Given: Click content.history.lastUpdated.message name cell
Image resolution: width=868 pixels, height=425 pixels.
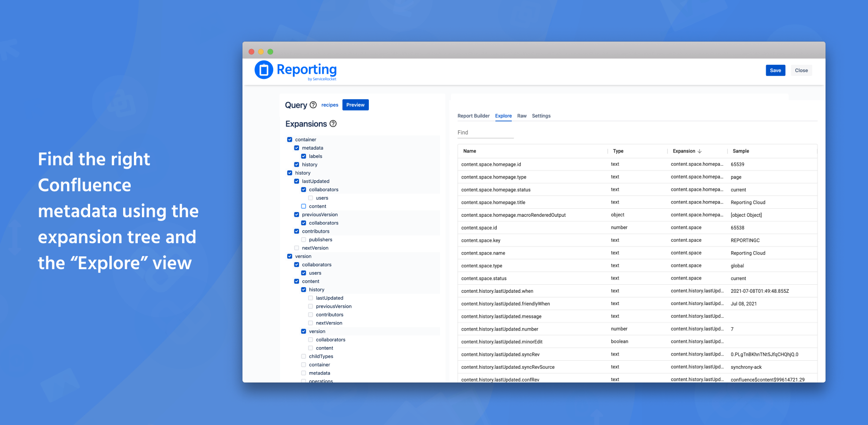Looking at the screenshot, I should click(x=501, y=316).
